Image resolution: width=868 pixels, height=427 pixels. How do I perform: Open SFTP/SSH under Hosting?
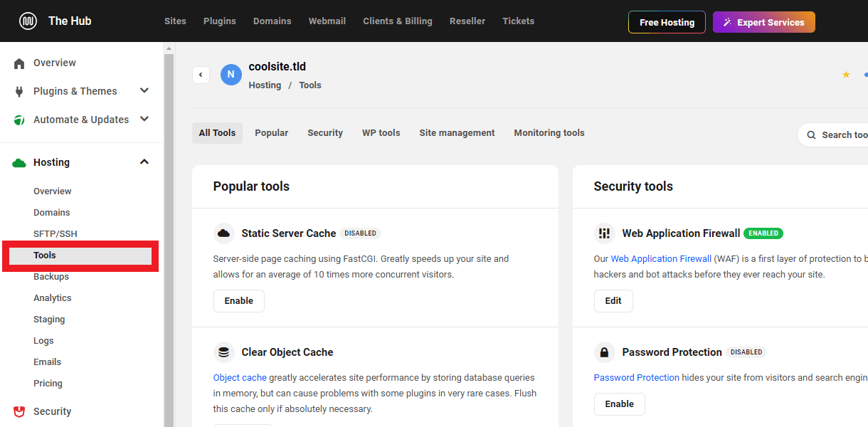(55, 234)
